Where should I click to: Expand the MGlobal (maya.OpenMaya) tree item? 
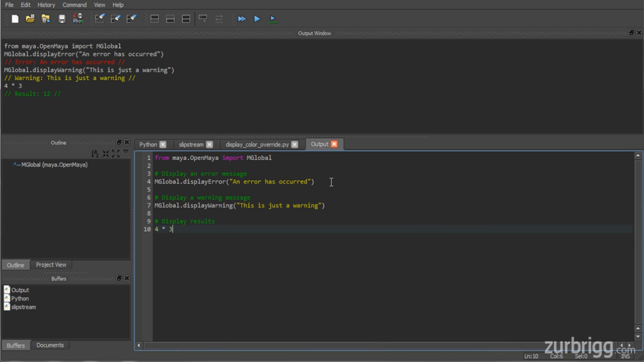coord(15,164)
